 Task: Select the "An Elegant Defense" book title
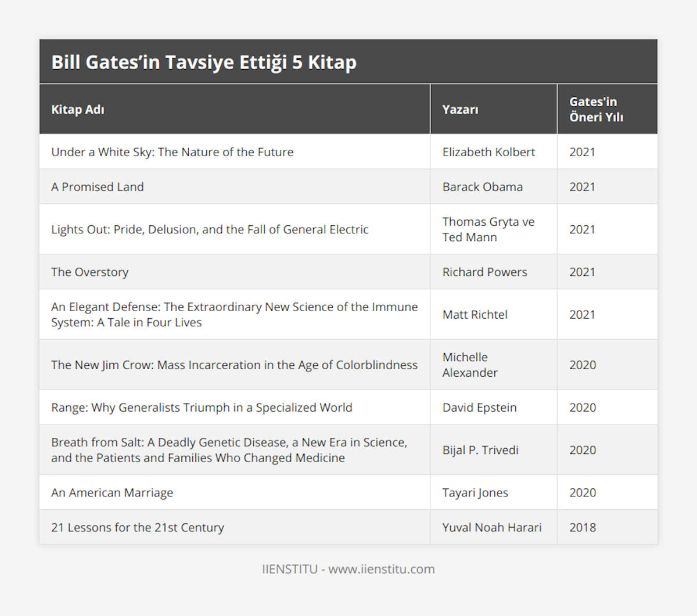click(234, 315)
